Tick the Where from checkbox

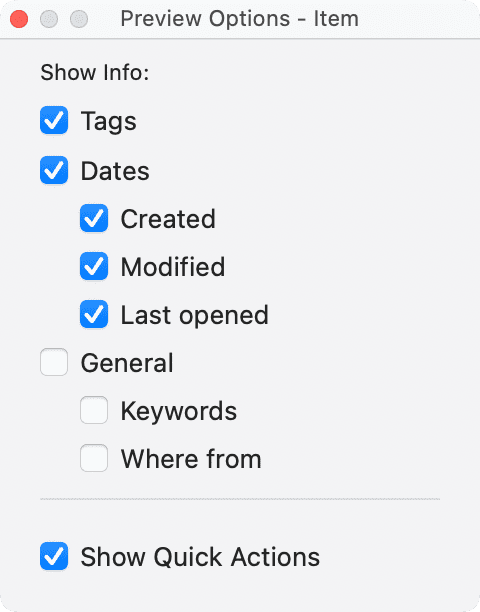coord(94,458)
